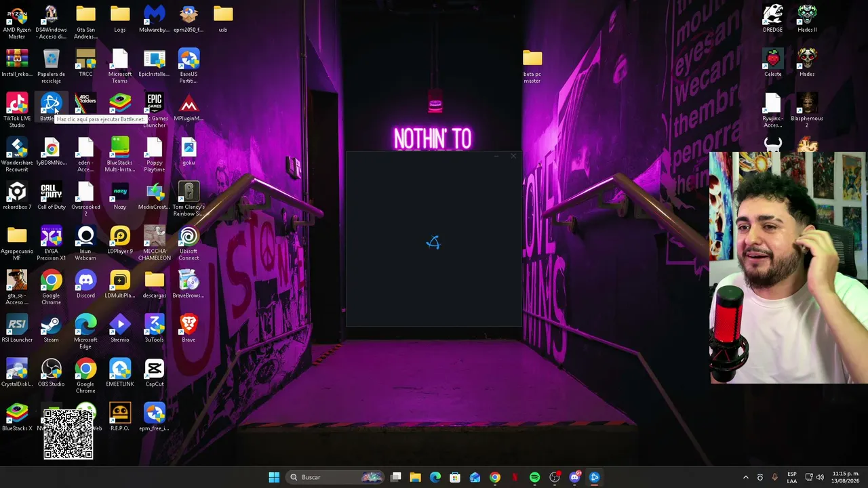Select the Poppy Playtime desktop shortcut

[154, 155]
